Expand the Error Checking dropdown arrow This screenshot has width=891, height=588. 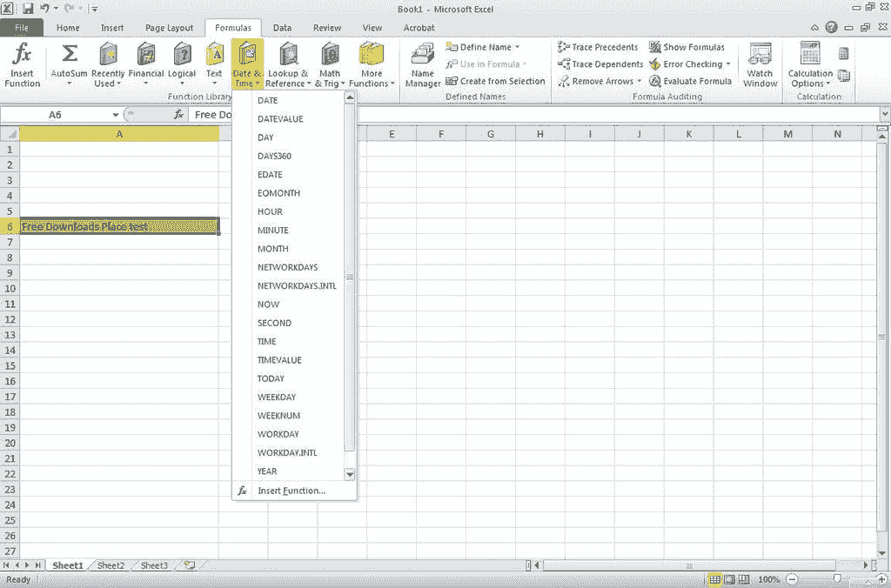[x=728, y=64]
